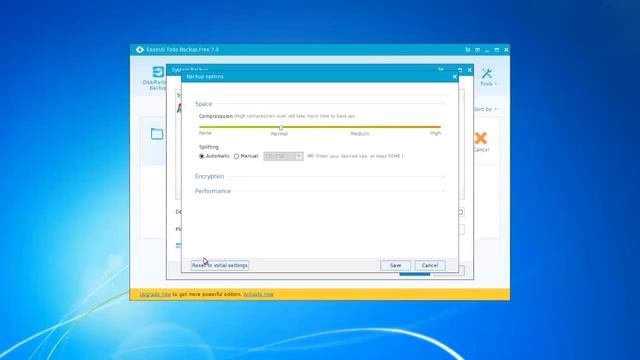The image size is (640, 360).
Task: Click Reset to initial settings button
Action: (220, 265)
